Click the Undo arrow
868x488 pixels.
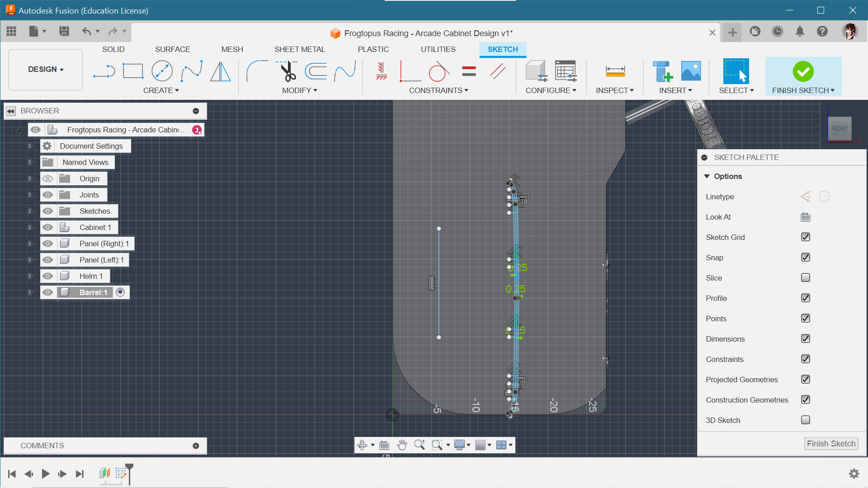click(x=87, y=31)
